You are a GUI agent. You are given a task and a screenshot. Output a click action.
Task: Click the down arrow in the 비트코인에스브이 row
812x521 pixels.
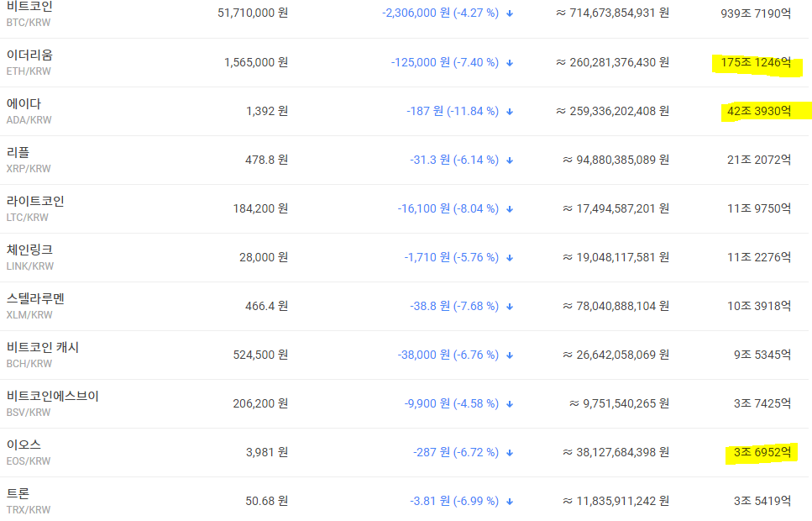510,404
